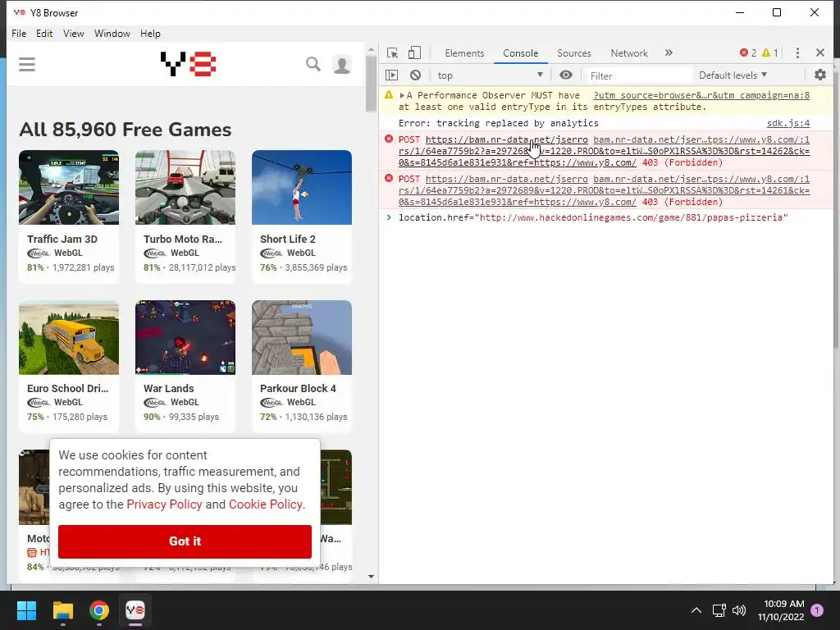840x630 pixels.
Task: Expand the Performance Observer warning message
Action: (x=402, y=95)
